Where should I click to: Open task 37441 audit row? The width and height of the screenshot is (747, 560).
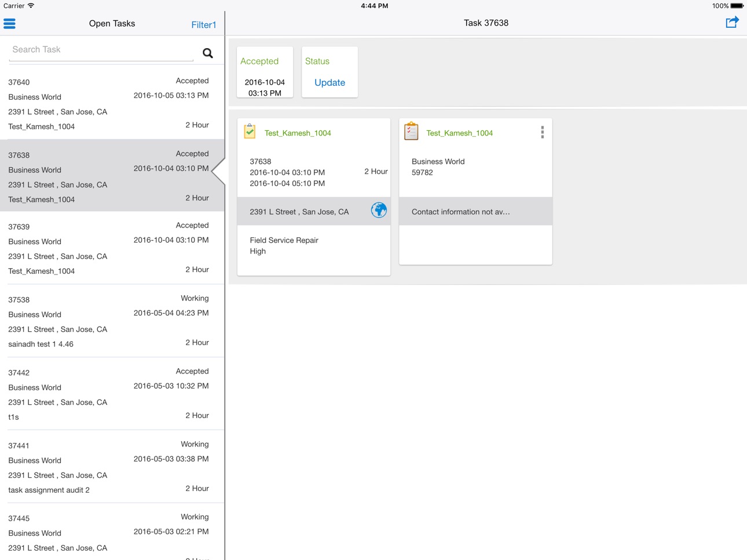[x=112, y=467]
